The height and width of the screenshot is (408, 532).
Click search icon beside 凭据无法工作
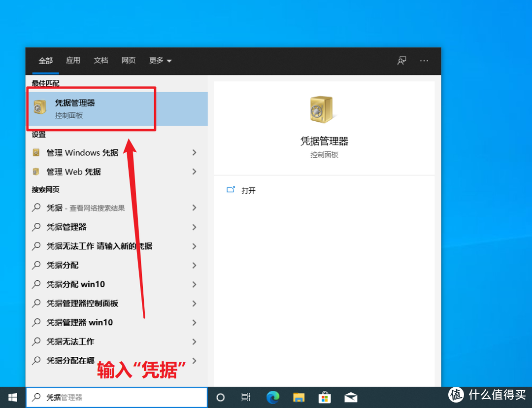(36, 341)
